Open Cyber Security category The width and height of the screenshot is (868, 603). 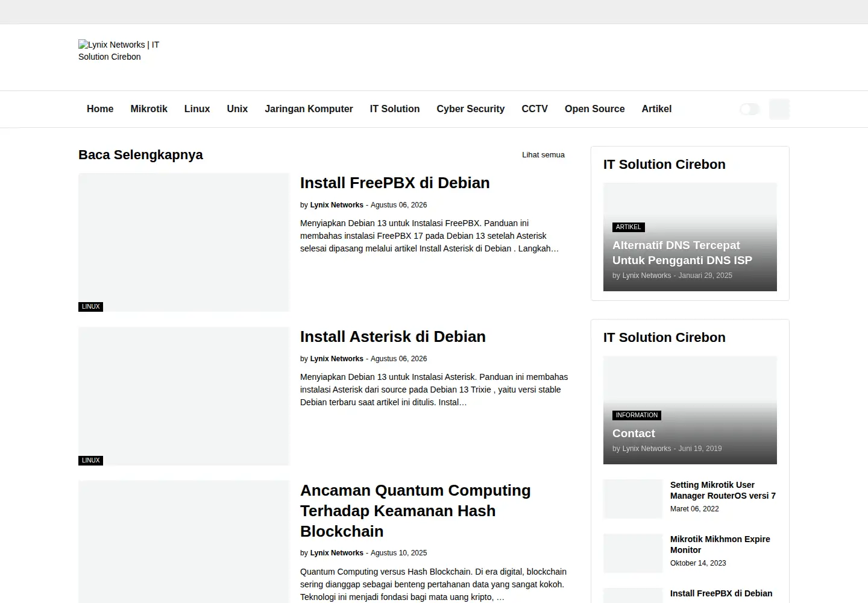(x=471, y=109)
